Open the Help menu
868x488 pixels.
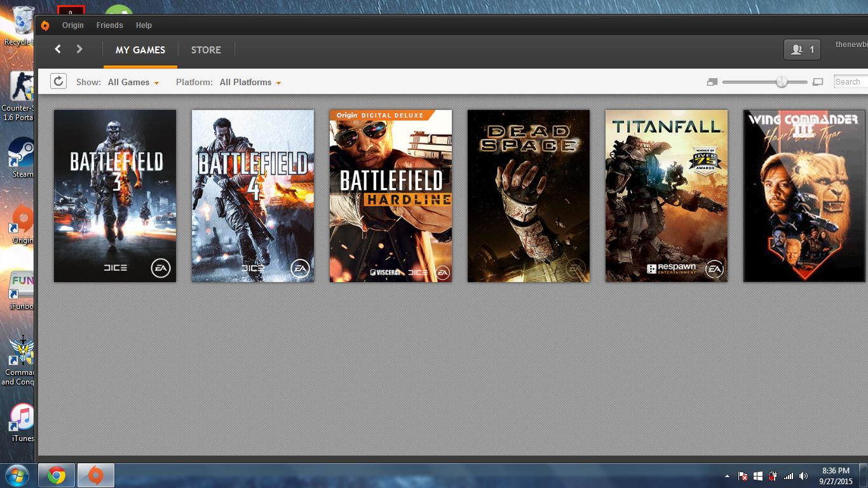144,25
